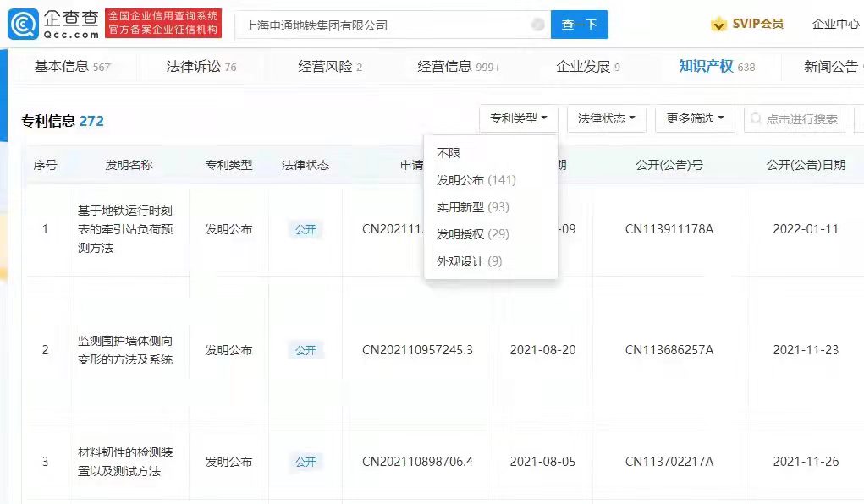864x504 pixels.
Task: Click the 序号 column header
Action: point(45,165)
